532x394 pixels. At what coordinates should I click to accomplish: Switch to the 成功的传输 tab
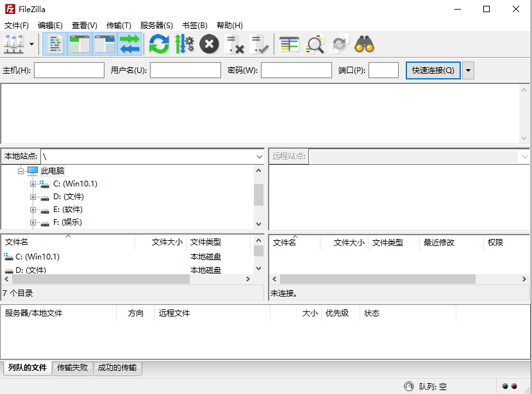point(117,368)
